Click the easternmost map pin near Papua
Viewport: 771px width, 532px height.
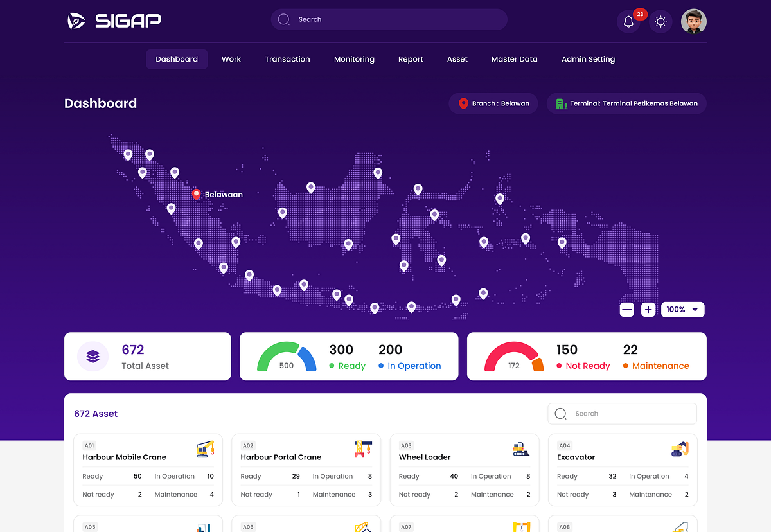[562, 243]
